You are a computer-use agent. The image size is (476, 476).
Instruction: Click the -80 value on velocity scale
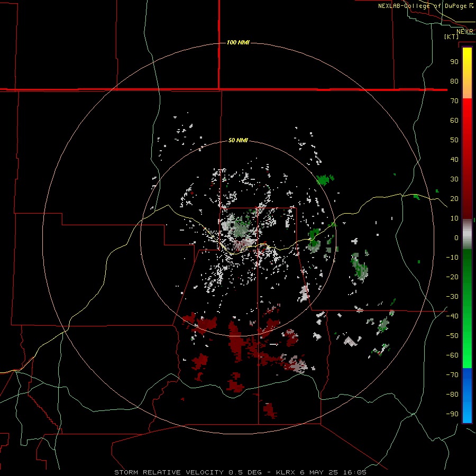tap(452, 395)
